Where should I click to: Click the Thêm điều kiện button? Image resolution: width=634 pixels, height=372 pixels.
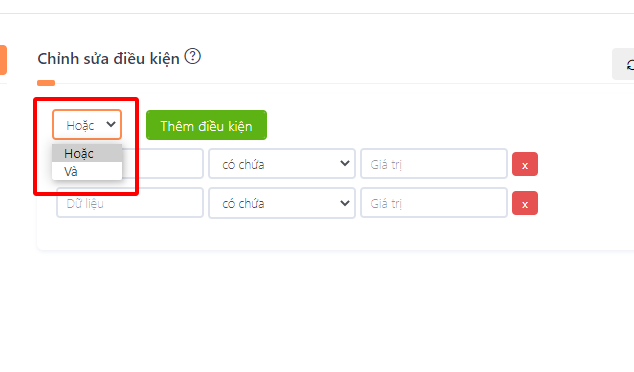[206, 125]
